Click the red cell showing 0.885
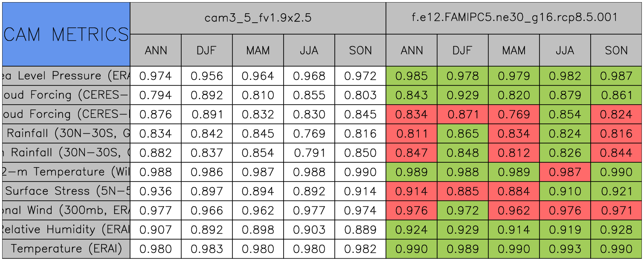The width and height of the screenshot is (644, 261). [463, 191]
